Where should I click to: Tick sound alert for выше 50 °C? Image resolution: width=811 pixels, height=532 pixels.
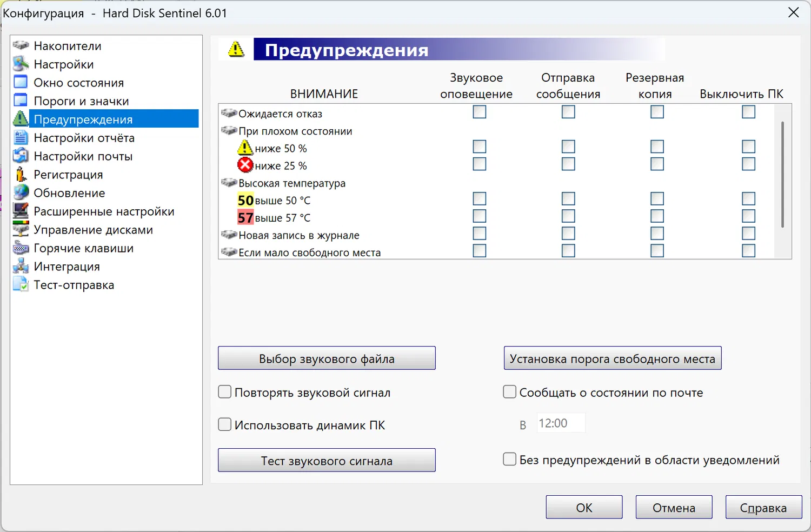point(480,198)
